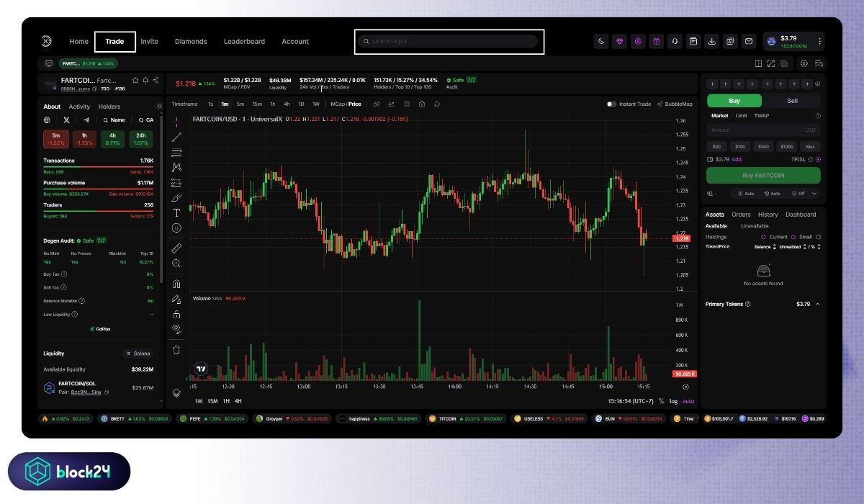Viewport: 864px width, 504px height.
Task: Open the Diamonds page
Action: (191, 42)
